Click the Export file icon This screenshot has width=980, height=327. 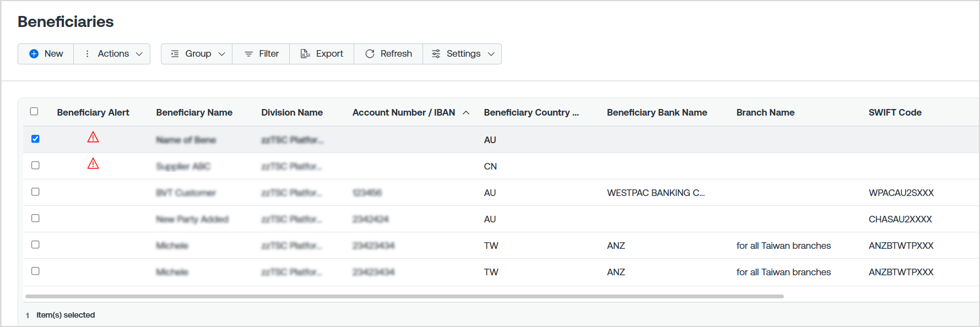(305, 54)
